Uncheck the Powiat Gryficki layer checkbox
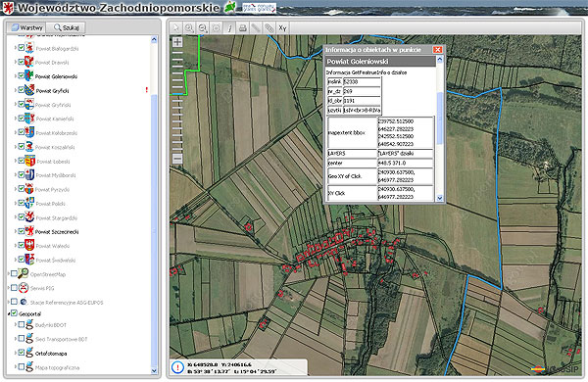Image resolution: width=588 pixels, height=382 pixels. 22,90
